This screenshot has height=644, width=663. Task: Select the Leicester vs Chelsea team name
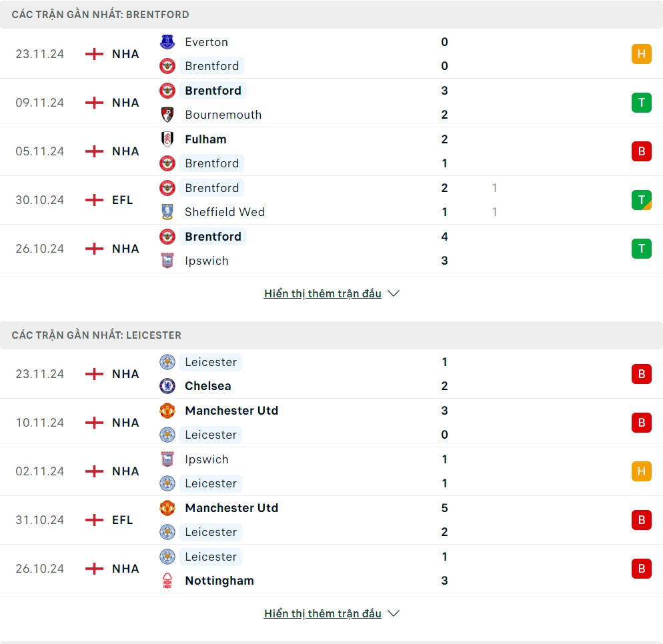(x=208, y=386)
